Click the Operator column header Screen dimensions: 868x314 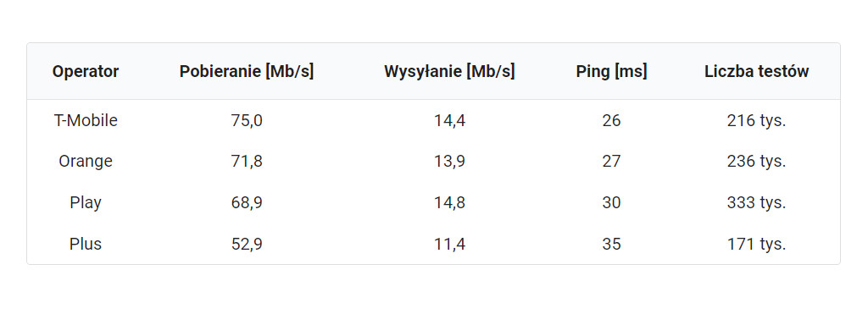click(x=86, y=72)
